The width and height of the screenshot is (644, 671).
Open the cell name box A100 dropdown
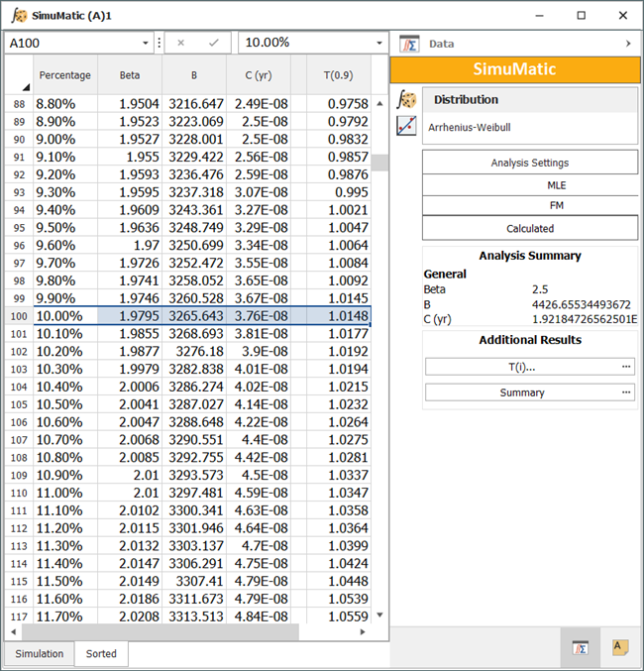point(146,44)
